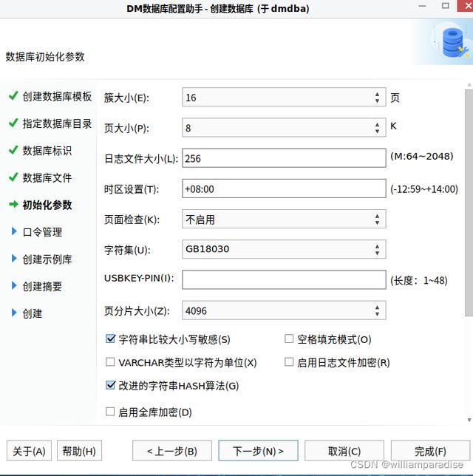Click the green checkmark beside 数据库标识

[13, 150]
